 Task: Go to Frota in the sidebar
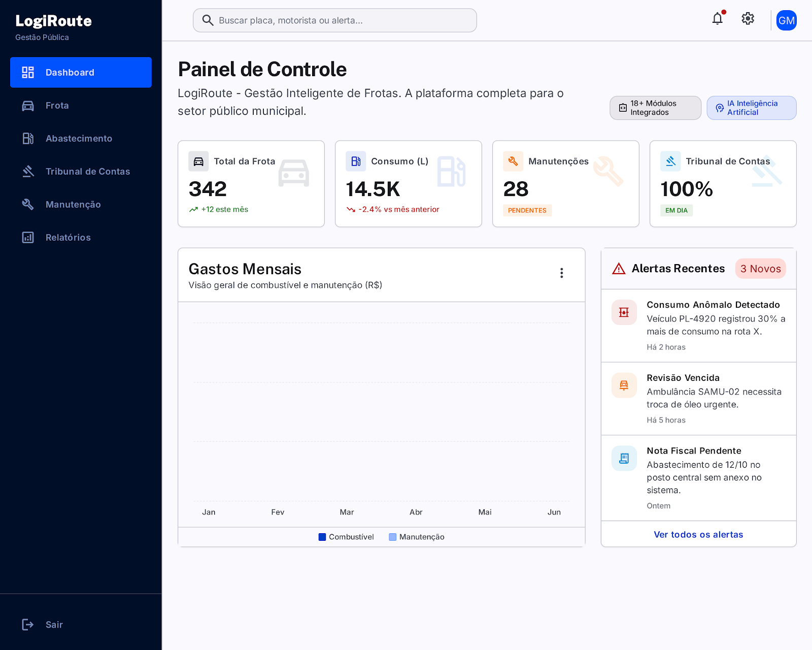pyautogui.click(x=81, y=106)
